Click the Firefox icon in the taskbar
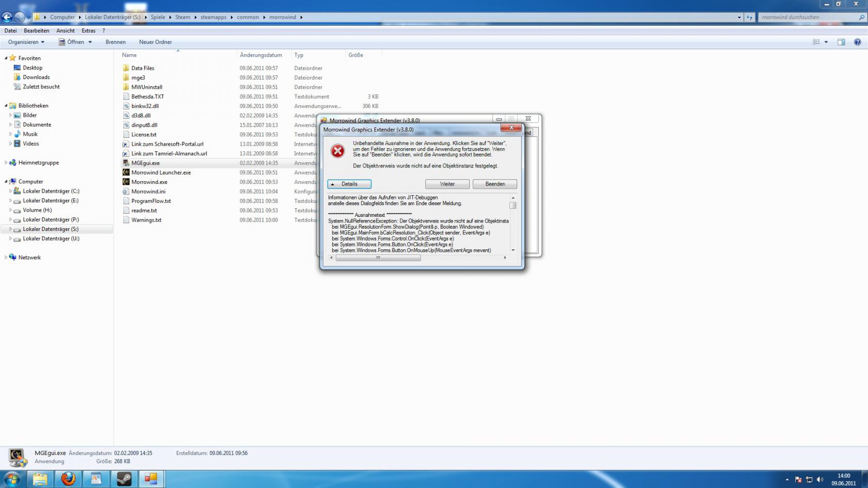This screenshot has height=488, width=868. point(68,479)
